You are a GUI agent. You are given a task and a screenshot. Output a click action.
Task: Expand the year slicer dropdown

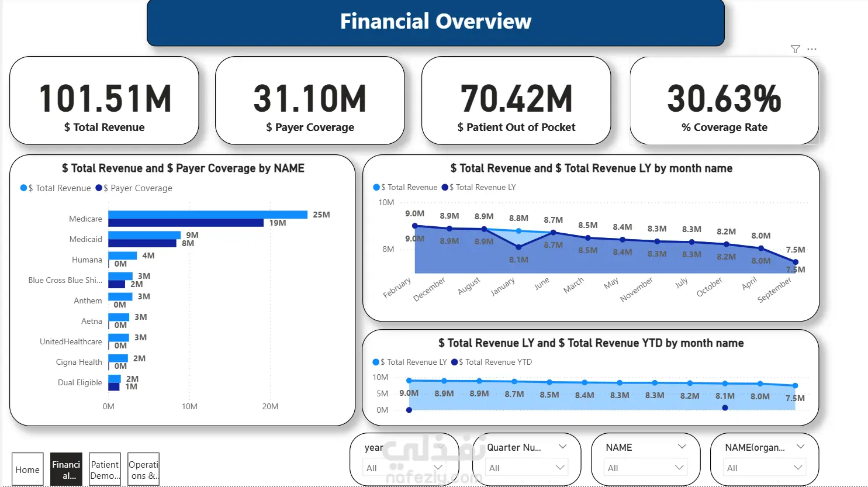[x=404, y=468]
